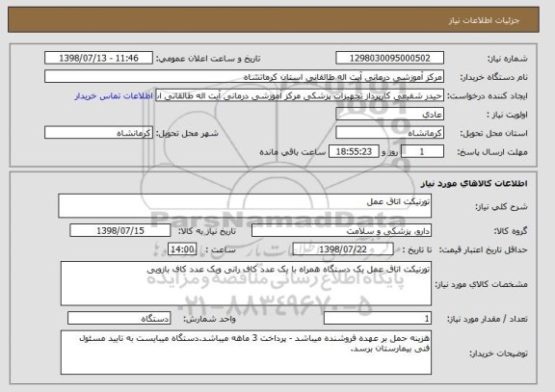Select the days remaining field showing 1
Image resolution: width=555 pixels, height=392 pixels.
[x=422, y=152]
